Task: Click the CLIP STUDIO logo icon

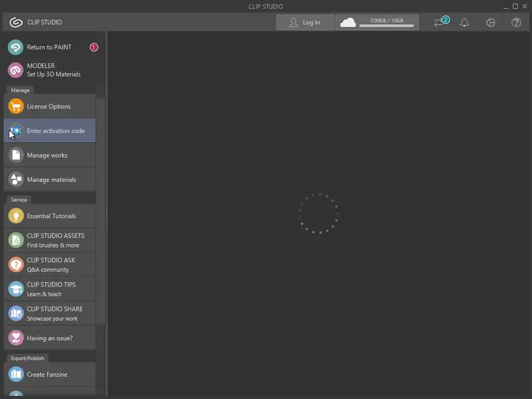Action: (x=16, y=22)
